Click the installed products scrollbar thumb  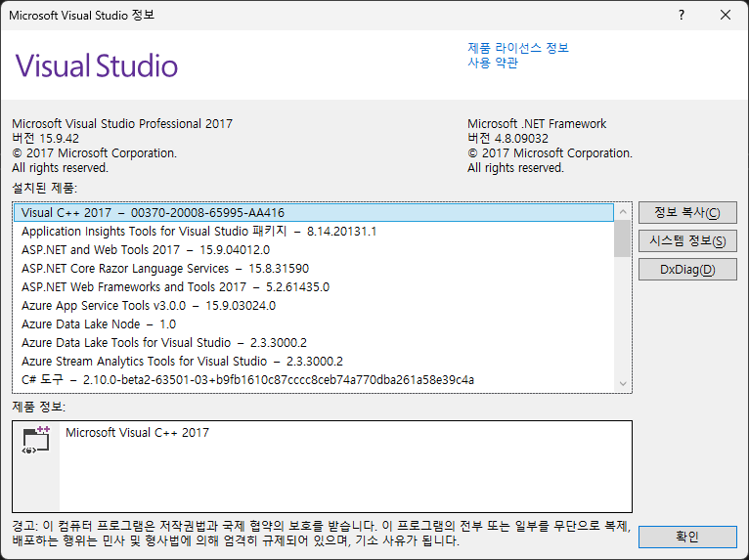point(623,238)
